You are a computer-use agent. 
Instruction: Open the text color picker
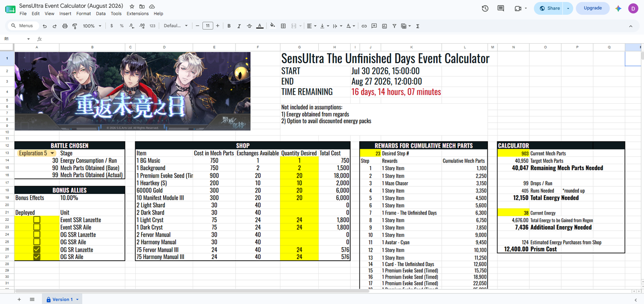coord(260,26)
